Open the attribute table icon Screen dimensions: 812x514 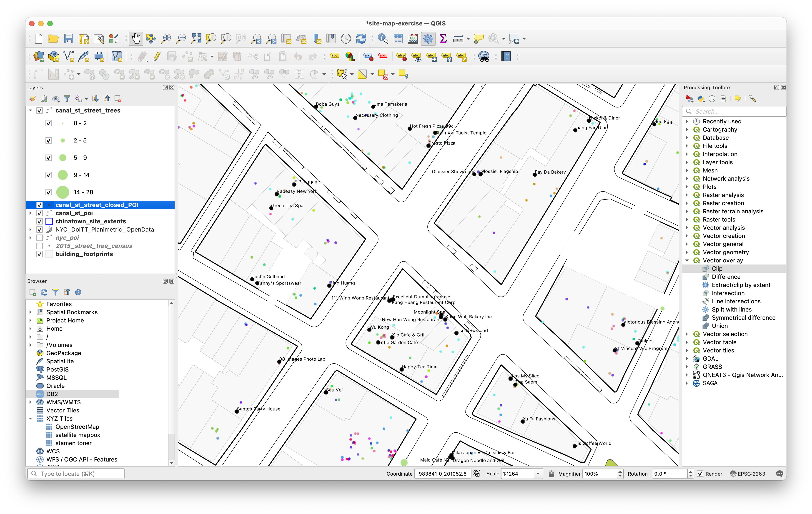pos(398,39)
